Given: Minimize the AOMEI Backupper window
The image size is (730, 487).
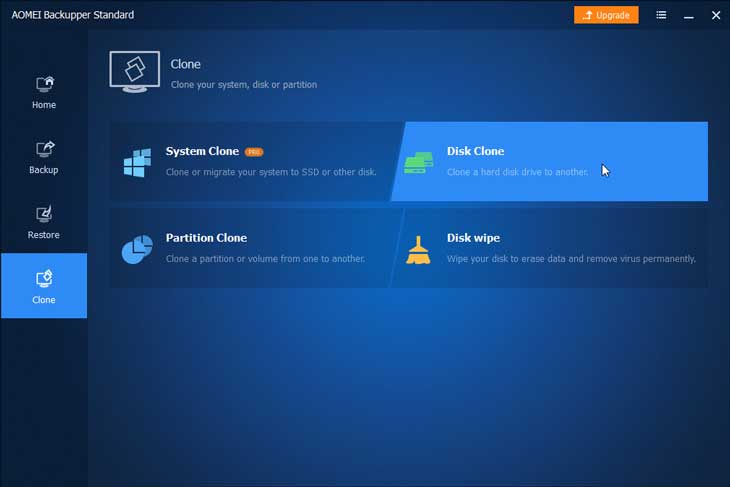Looking at the screenshot, I should (x=688, y=15).
